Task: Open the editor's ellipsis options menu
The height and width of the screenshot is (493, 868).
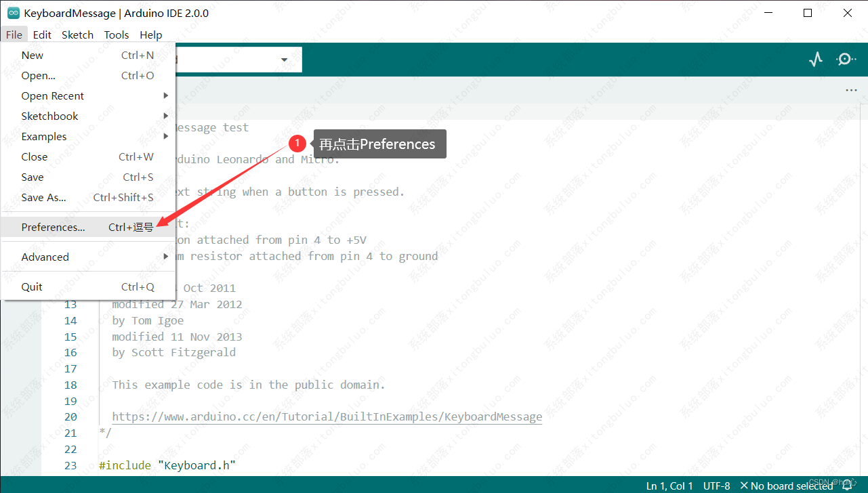Action: pos(851,90)
